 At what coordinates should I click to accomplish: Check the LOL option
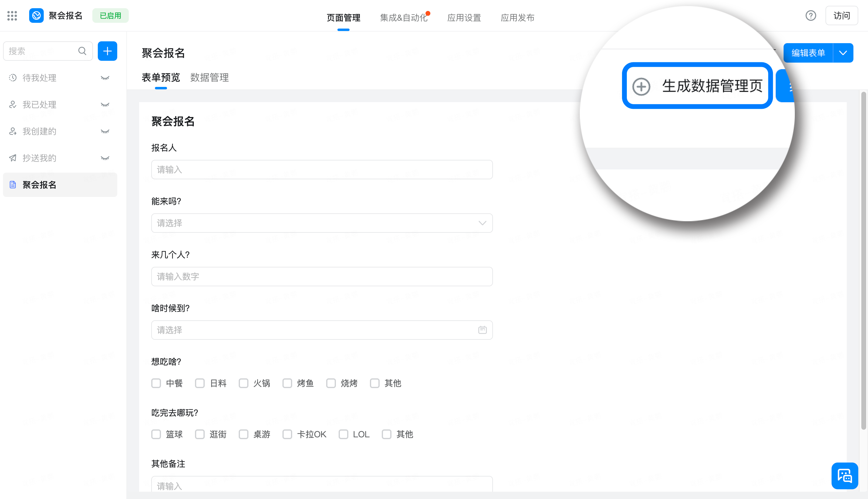point(343,434)
